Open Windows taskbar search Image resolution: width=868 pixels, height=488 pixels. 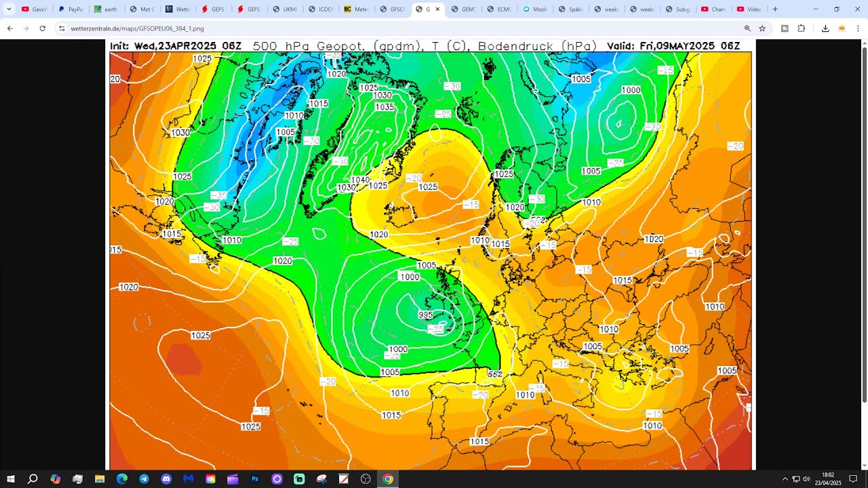point(33,479)
